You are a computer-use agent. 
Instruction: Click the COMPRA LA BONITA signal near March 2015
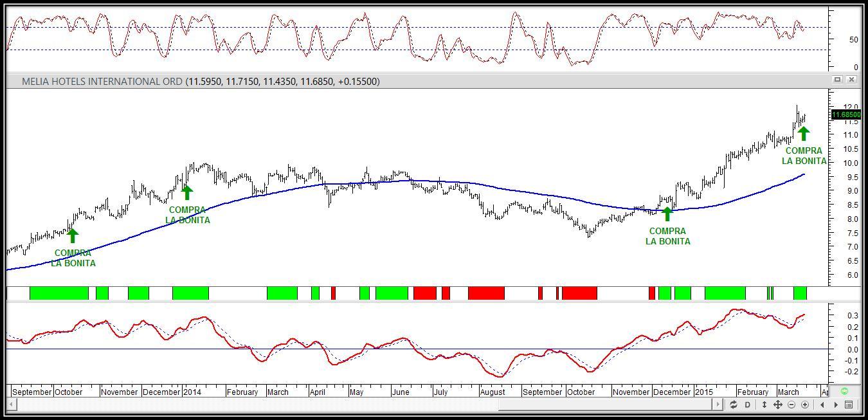pos(804,156)
